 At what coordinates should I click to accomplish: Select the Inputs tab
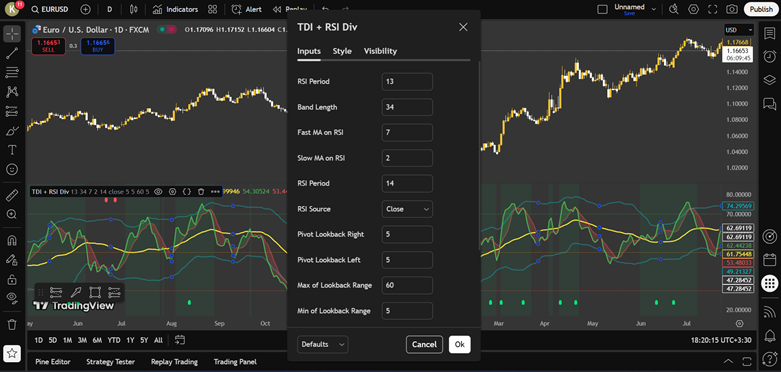click(x=309, y=51)
